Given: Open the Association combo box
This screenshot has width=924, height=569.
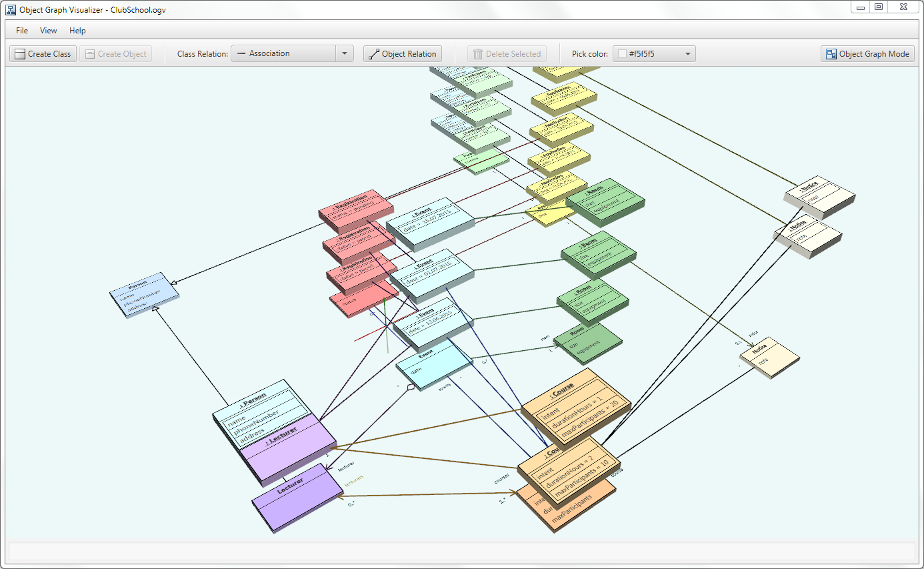Looking at the screenshot, I should 287,53.
